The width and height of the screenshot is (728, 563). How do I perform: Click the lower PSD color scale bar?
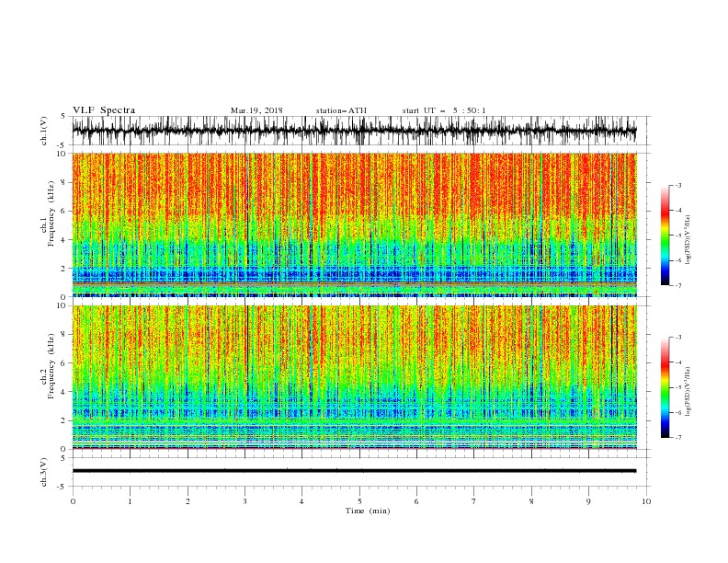coord(665,387)
